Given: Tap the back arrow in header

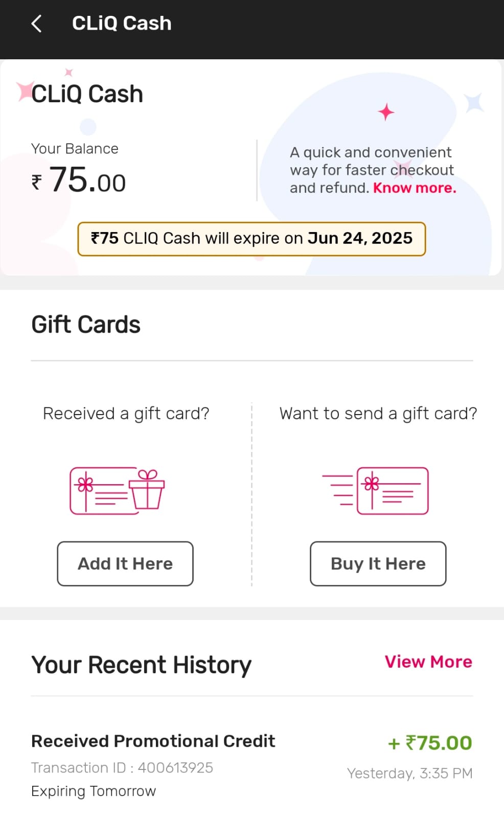Looking at the screenshot, I should pyautogui.click(x=36, y=24).
